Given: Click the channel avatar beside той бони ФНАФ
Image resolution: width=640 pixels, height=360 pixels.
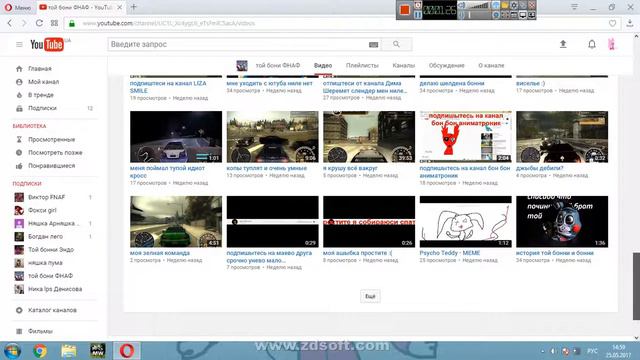Looking at the screenshot, I should pyautogui.click(x=242, y=65).
